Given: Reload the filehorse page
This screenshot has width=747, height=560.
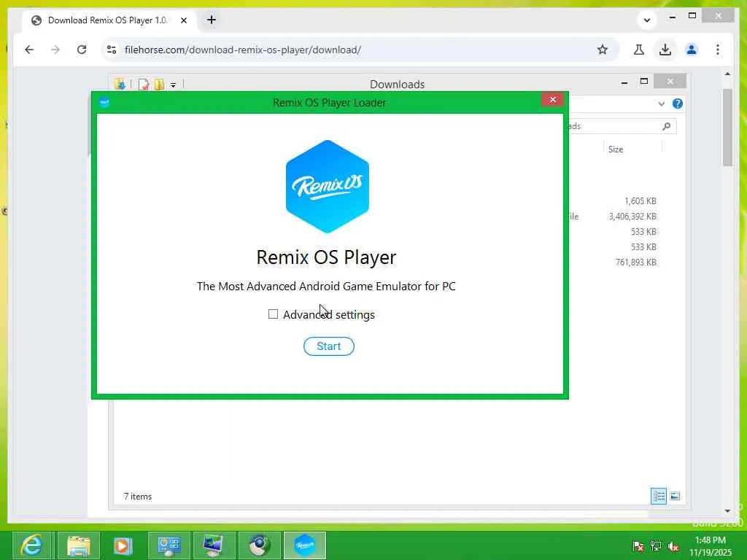Looking at the screenshot, I should pos(82,50).
